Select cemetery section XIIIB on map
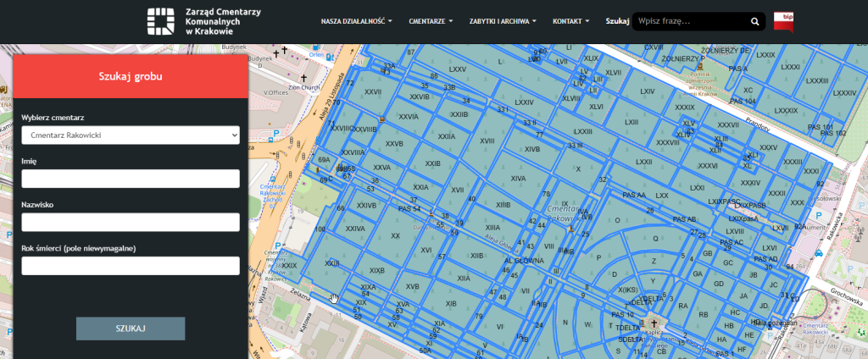 tap(504, 205)
